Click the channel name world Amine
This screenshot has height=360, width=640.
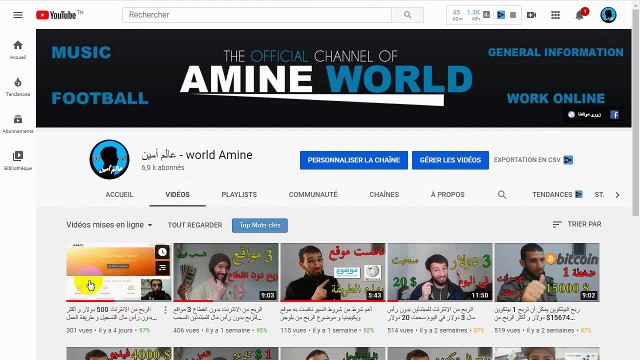(197, 155)
